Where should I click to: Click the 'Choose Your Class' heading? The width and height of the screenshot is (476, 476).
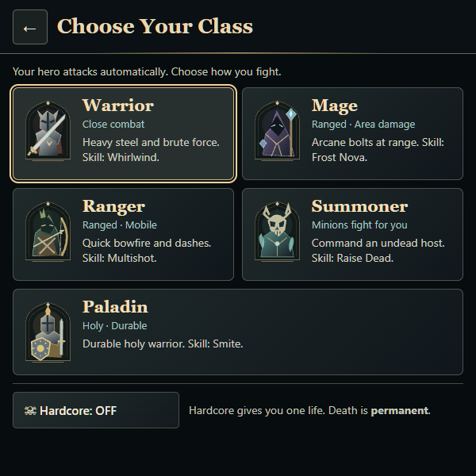click(155, 26)
